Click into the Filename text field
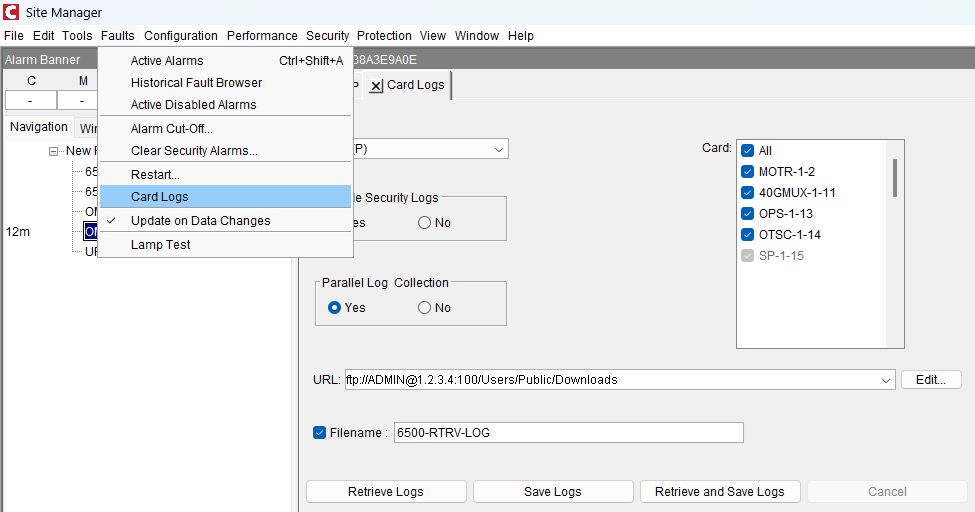 [568, 432]
